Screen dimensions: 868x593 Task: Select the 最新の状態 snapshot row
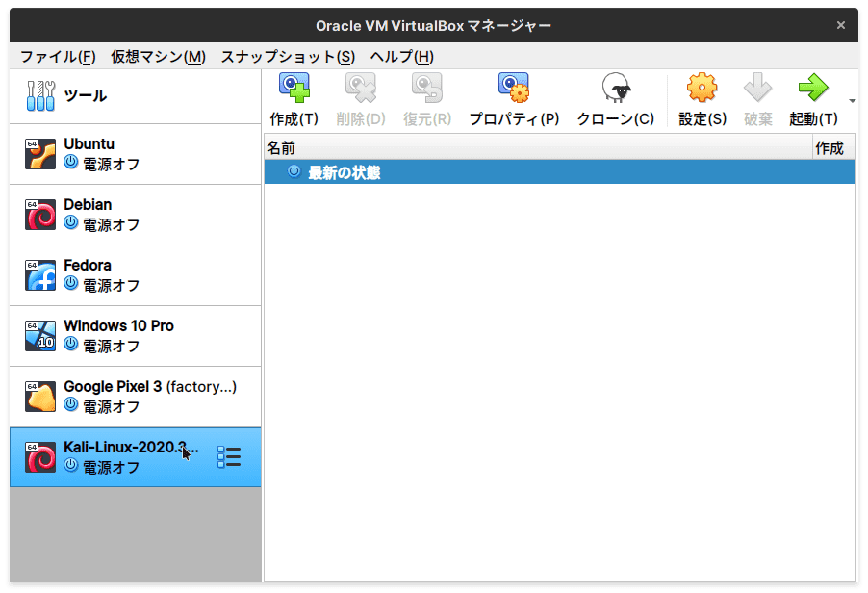(x=560, y=172)
